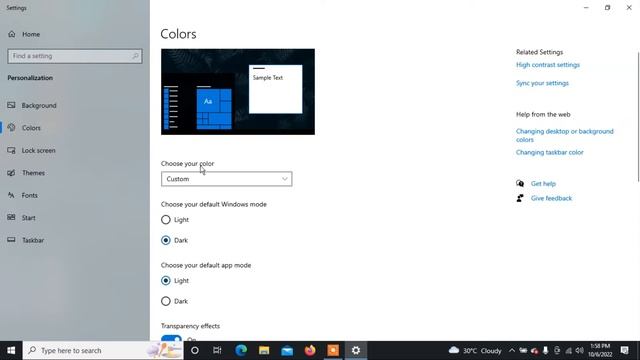Open Changing taskbar color link

[x=549, y=152]
